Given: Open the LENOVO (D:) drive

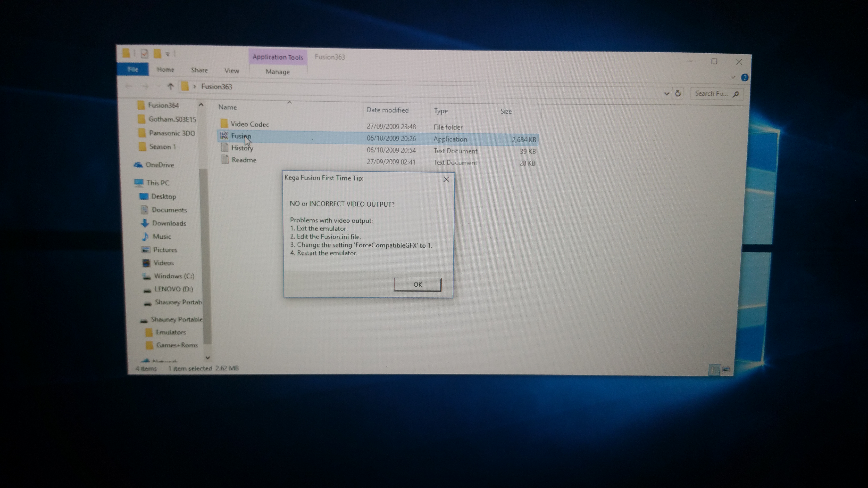Looking at the screenshot, I should point(174,289).
